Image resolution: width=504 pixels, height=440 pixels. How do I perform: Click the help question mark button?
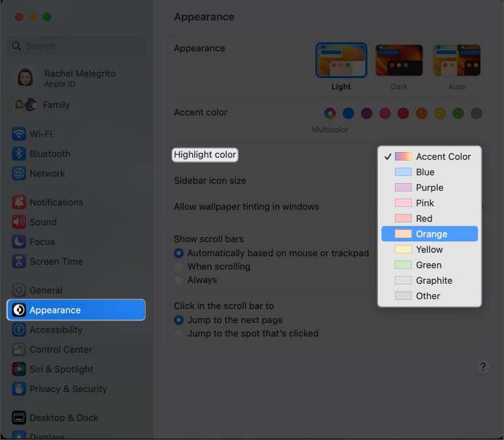tap(482, 367)
